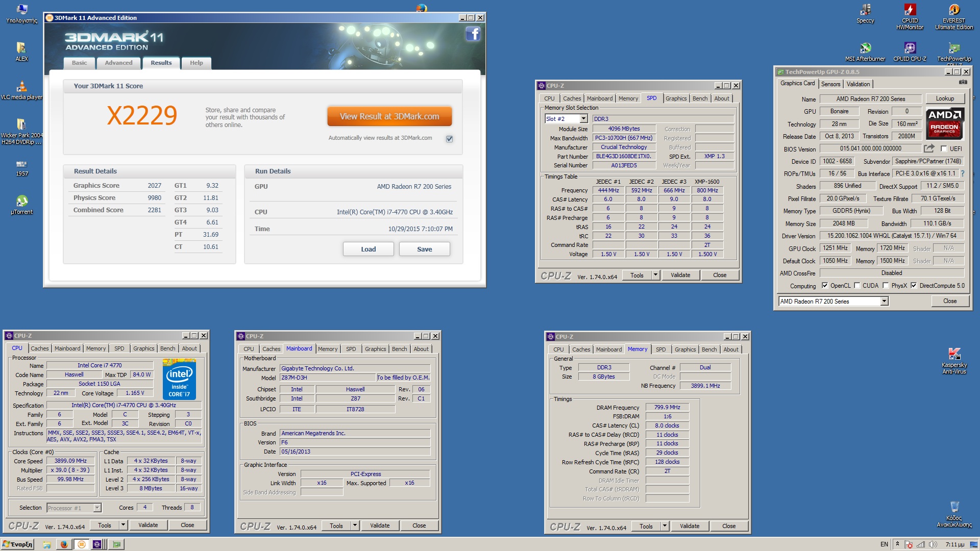
Task: Click the Lookup button in GPU-Z
Action: [x=945, y=99]
